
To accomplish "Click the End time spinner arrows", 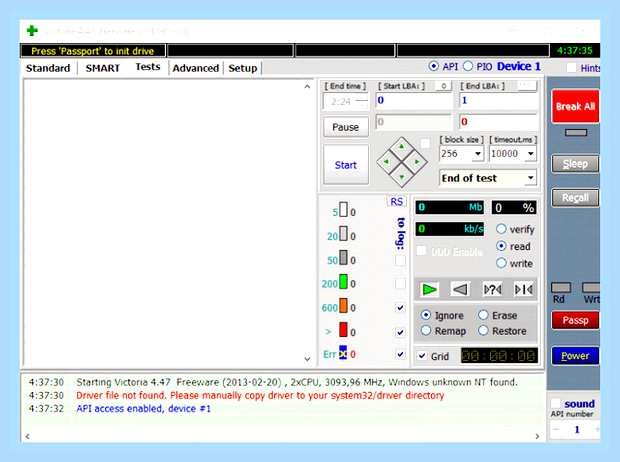I will (362, 101).
